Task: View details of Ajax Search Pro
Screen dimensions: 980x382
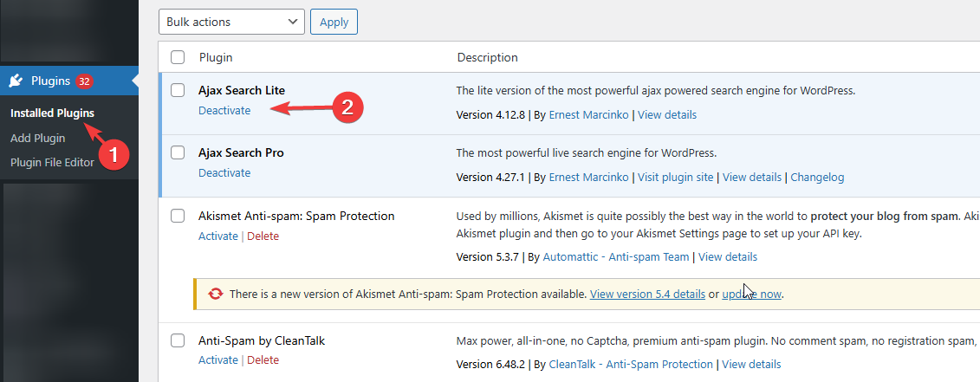Action: tap(752, 178)
